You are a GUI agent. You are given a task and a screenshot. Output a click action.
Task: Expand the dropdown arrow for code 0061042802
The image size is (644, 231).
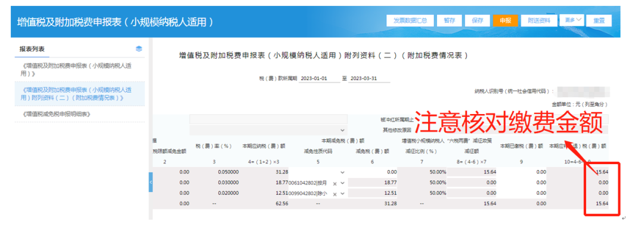[x=342, y=183]
